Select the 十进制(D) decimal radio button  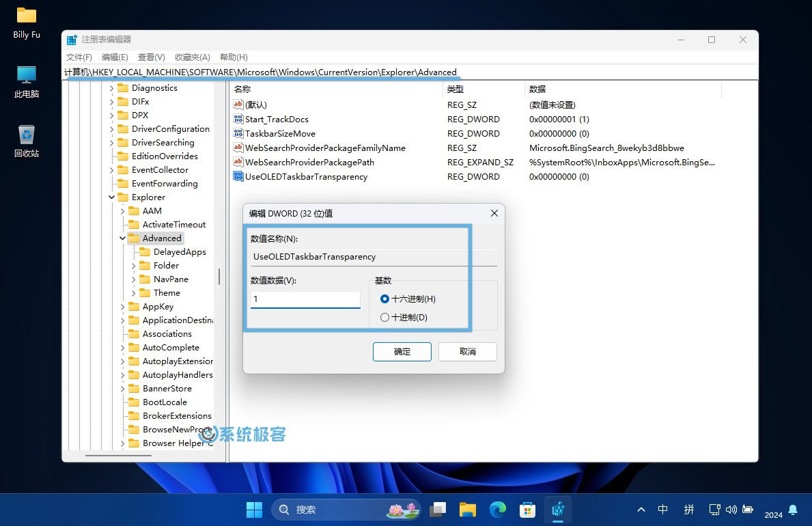point(384,318)
